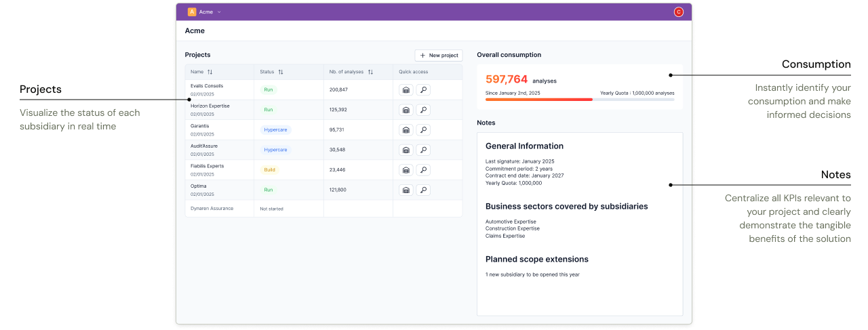Click the Overall consumption section title
This screenshot has height=330, width=868.
click(509, 55)
